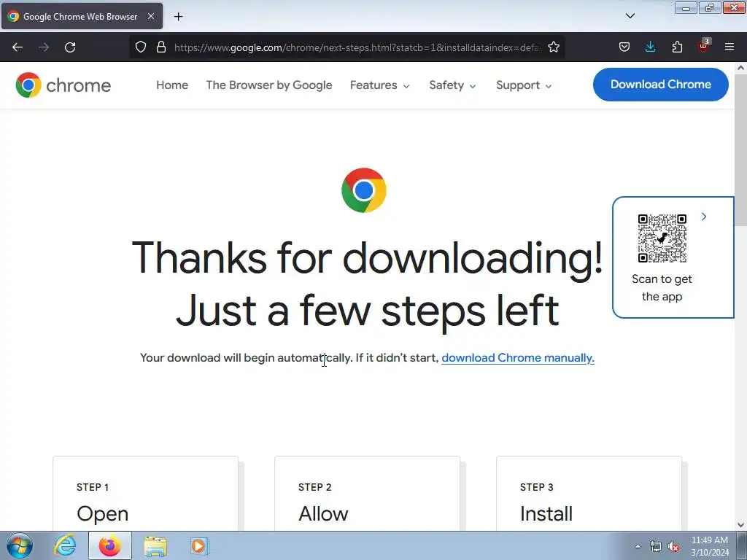The width and height of the screenshot is (747, 560).
Task: Show hidden tray icons arrow
Action: point(638,546)
